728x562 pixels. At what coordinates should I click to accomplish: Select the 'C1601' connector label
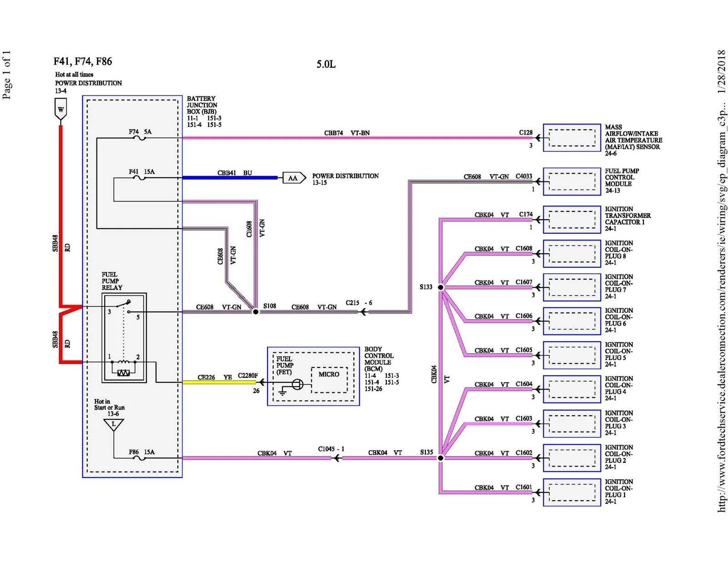(524, 487)
